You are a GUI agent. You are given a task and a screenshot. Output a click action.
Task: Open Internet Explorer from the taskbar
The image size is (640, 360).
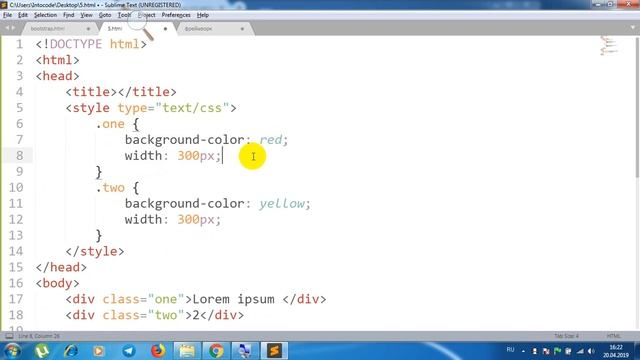[71, 351]
